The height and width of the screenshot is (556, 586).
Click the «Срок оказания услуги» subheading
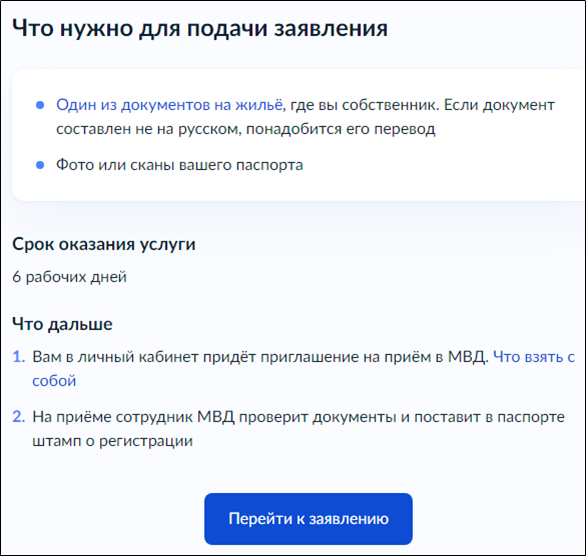point(104,245)
